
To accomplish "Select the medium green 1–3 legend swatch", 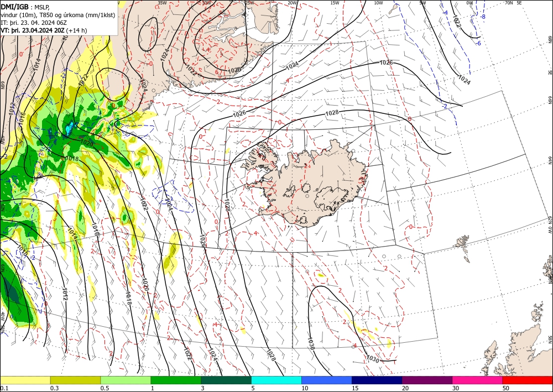I will 176,380.
